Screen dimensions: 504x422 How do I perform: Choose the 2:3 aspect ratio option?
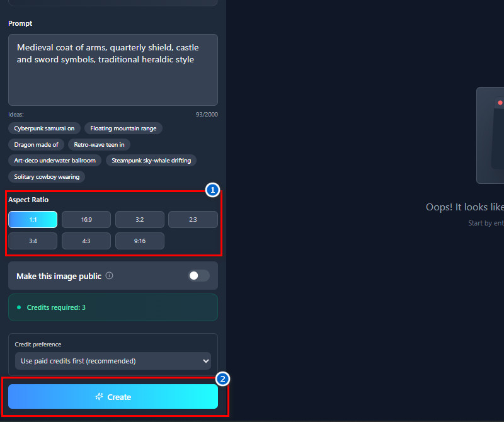click(193, 219)
